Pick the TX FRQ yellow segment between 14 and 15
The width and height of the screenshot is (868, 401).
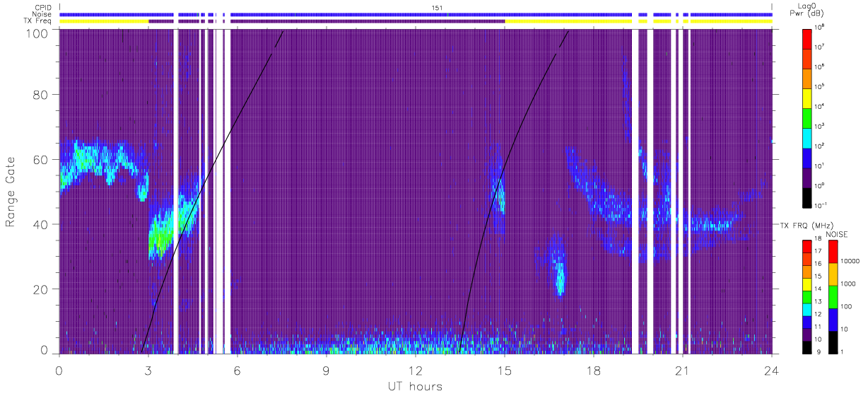(807, 284)
